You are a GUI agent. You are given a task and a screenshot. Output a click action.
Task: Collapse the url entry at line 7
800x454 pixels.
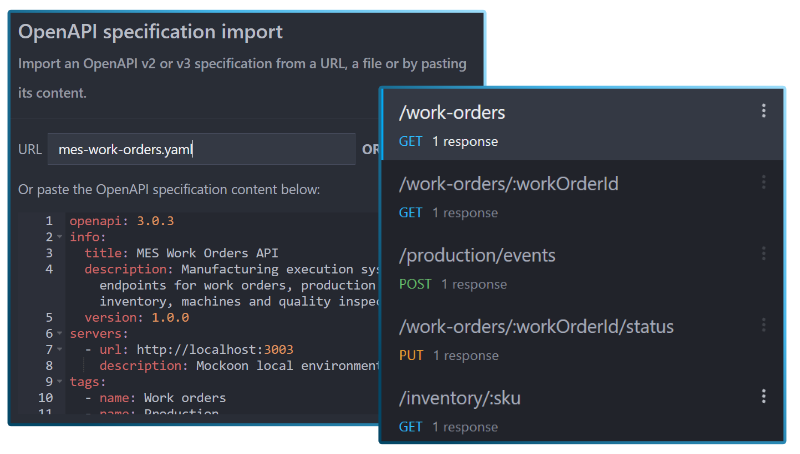(x=60, y=349)
